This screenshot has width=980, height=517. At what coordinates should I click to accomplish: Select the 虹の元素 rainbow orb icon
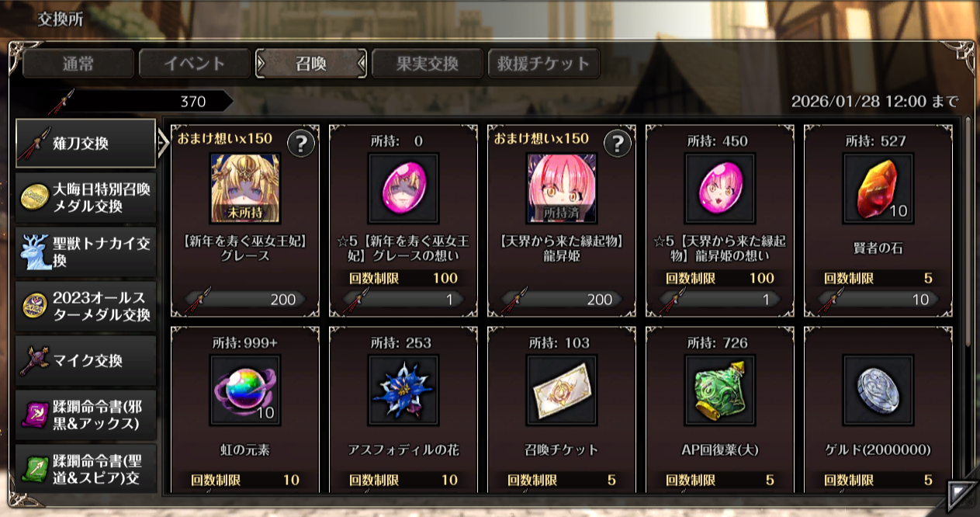click(x=245, y=390)
